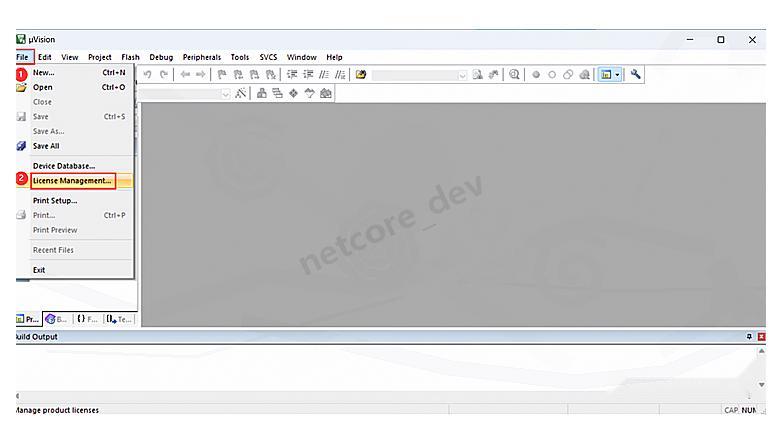782x444 pixels.
Task: Select License Management from File menu
Action: (x=71, y=180)
